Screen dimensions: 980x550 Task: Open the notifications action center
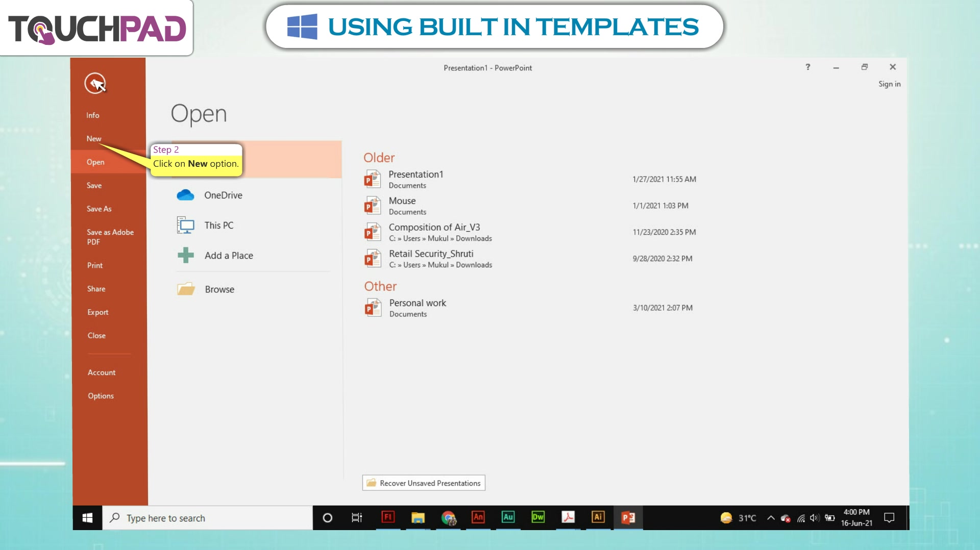pyautogui.click(x=889, y=518)
